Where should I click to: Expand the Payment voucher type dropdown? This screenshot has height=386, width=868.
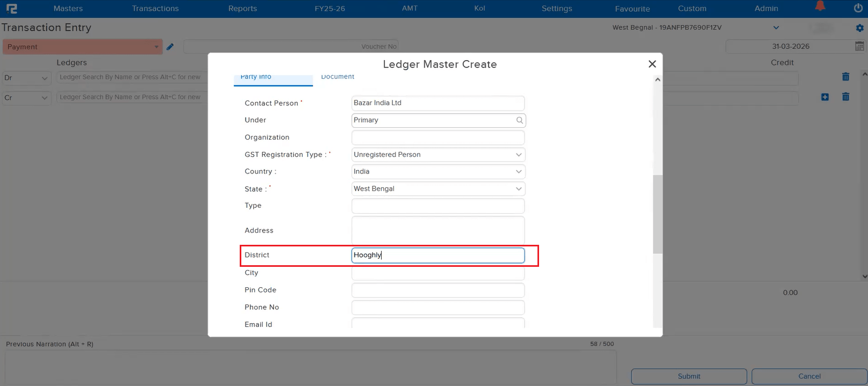[x=156, y=47]
